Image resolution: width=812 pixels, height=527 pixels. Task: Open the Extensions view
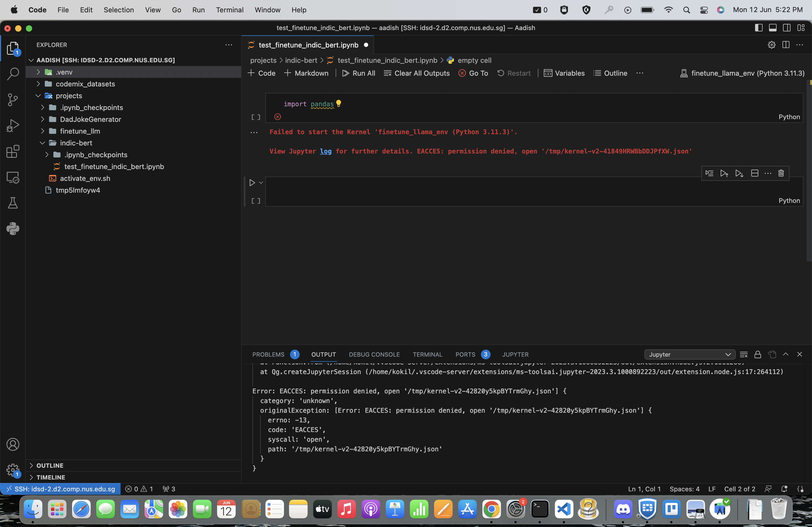coord(13,152)
